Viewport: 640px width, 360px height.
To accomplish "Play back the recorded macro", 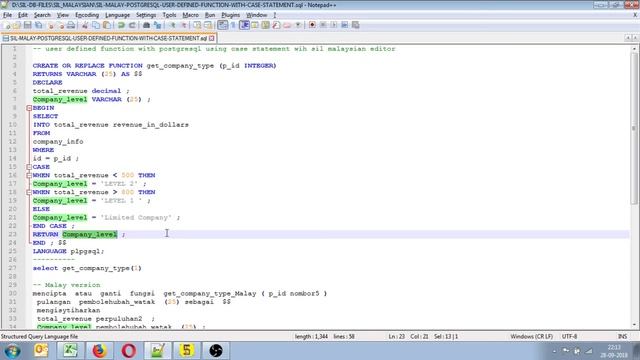I will pyautogui.click(x=333, y=25).
